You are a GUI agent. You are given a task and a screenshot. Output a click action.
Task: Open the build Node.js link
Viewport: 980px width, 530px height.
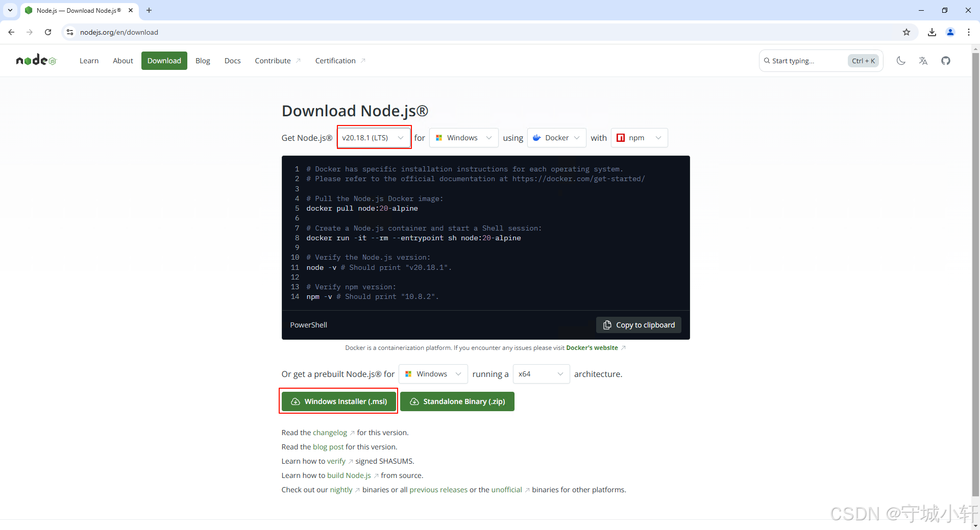349,475
